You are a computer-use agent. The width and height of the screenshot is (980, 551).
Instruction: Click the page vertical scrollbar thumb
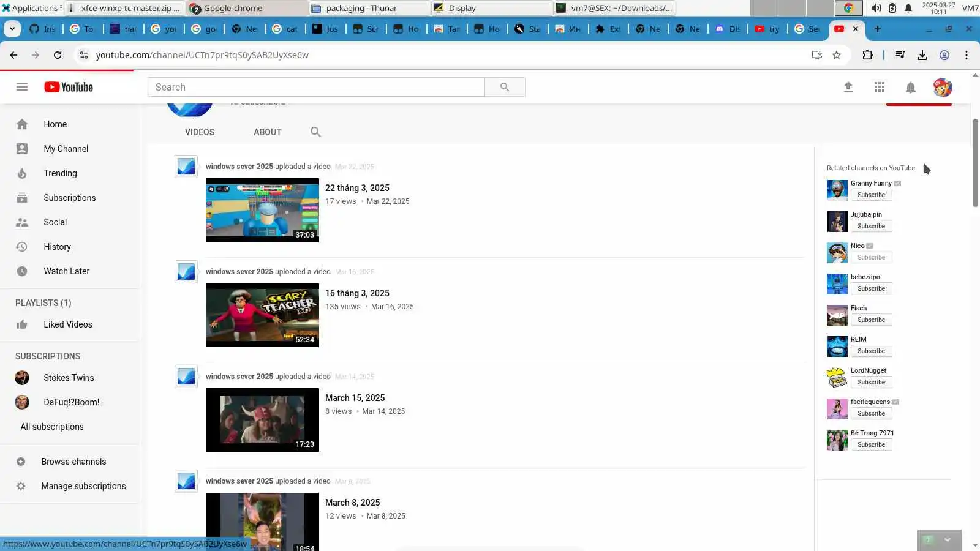coord(975,163)
